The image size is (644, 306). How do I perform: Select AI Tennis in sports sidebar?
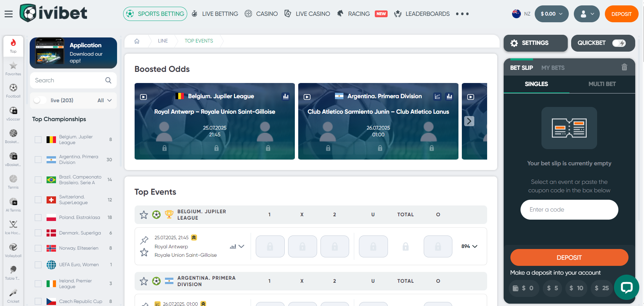click(13, 205)
